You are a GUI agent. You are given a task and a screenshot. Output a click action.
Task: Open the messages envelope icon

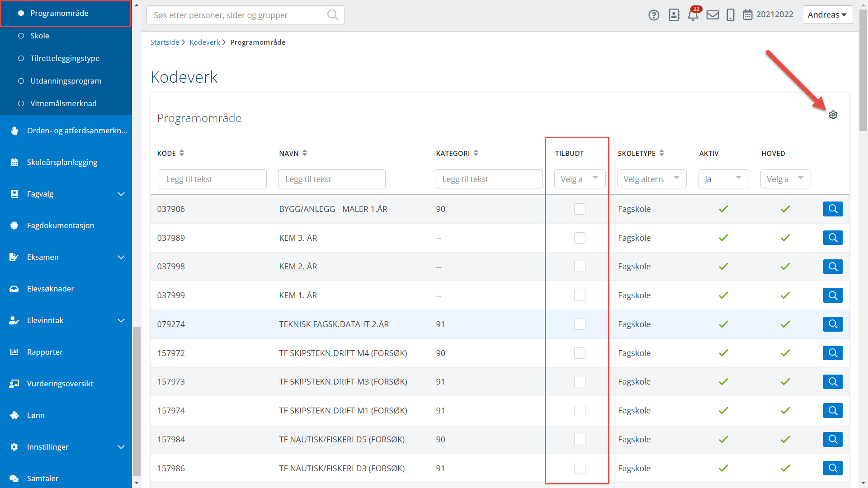click(x=713, y=15)
